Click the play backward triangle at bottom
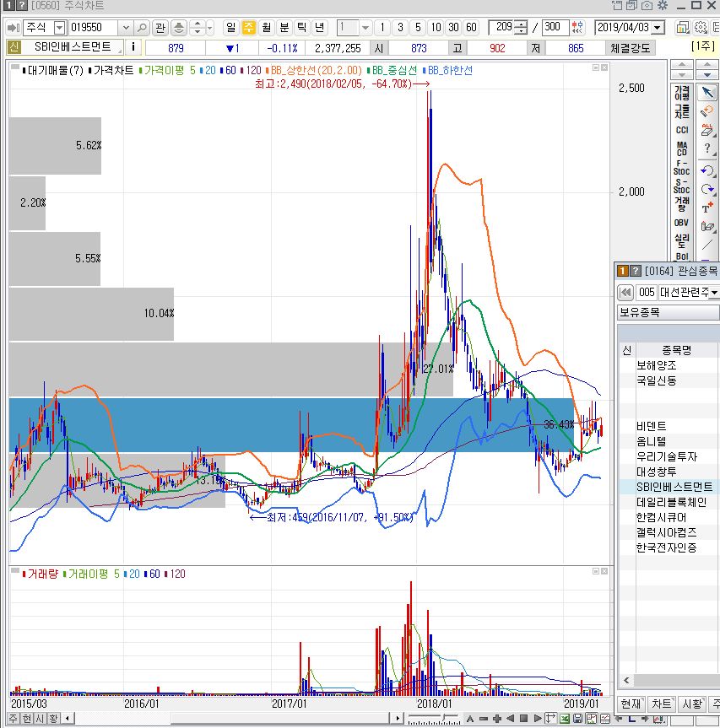The image size is (720, 728). click(x=511, y=718)
